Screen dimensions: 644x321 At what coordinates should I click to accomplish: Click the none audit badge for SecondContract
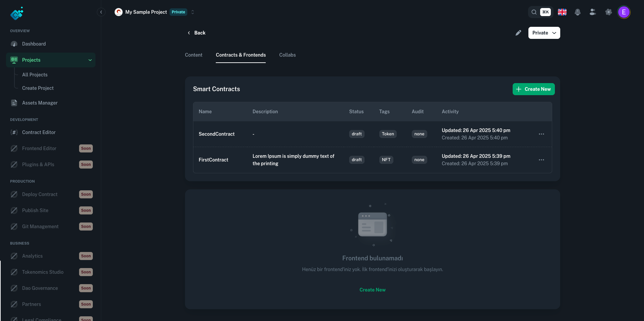(419, 134)
